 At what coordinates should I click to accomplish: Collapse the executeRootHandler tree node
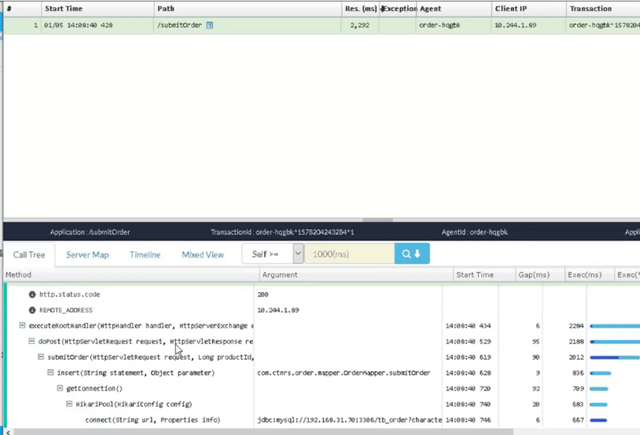(22, 325)
